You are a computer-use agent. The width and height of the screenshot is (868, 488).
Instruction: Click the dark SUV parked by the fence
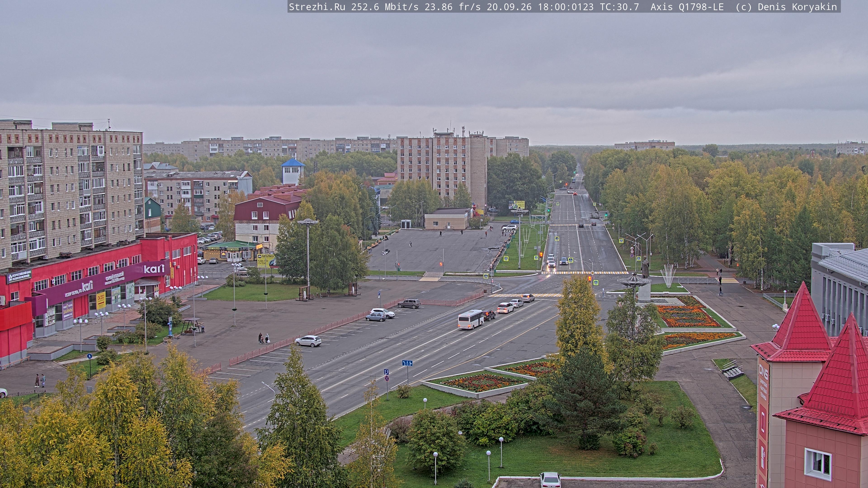(409, 303)
